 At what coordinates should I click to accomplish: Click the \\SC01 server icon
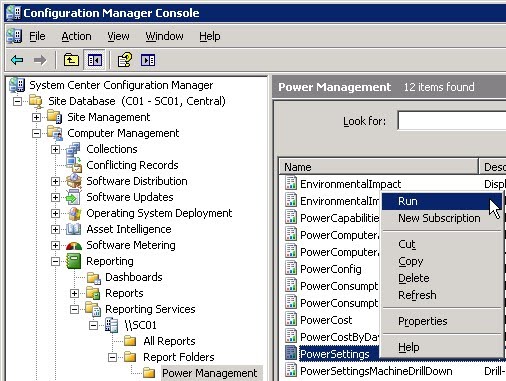[x=112, y=325]
